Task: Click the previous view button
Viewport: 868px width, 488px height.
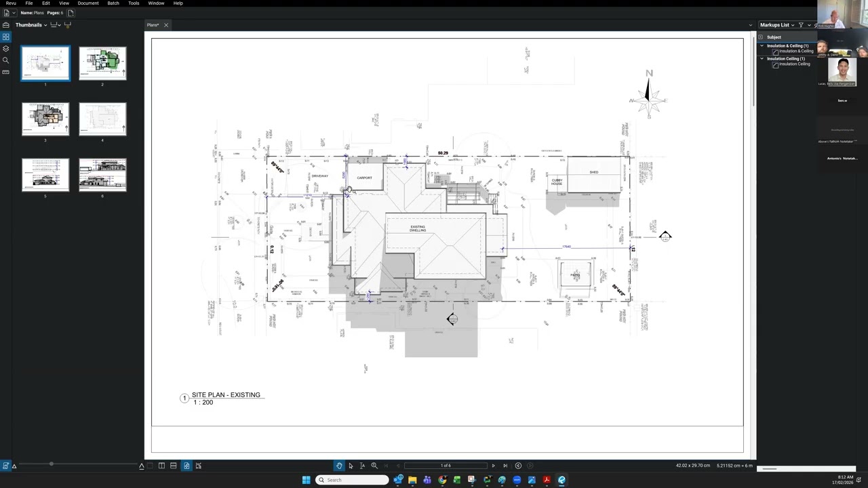Action: tap(518, 466)
